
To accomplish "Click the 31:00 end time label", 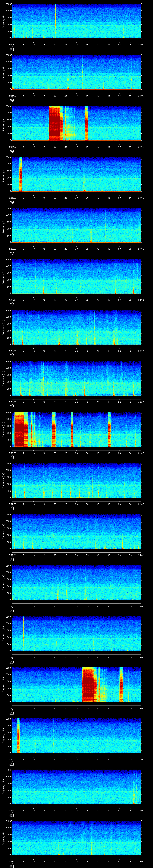I will (x=141, y=453).
